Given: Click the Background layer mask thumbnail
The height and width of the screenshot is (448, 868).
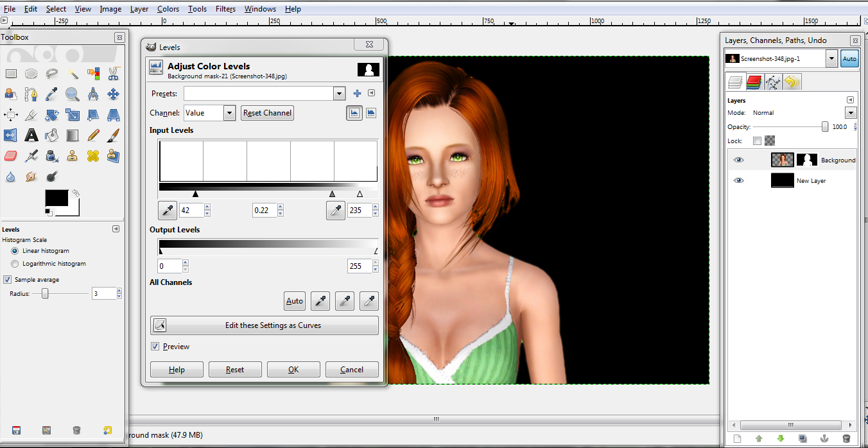Looking at the screenshot, I should click(x=807, y=160).
